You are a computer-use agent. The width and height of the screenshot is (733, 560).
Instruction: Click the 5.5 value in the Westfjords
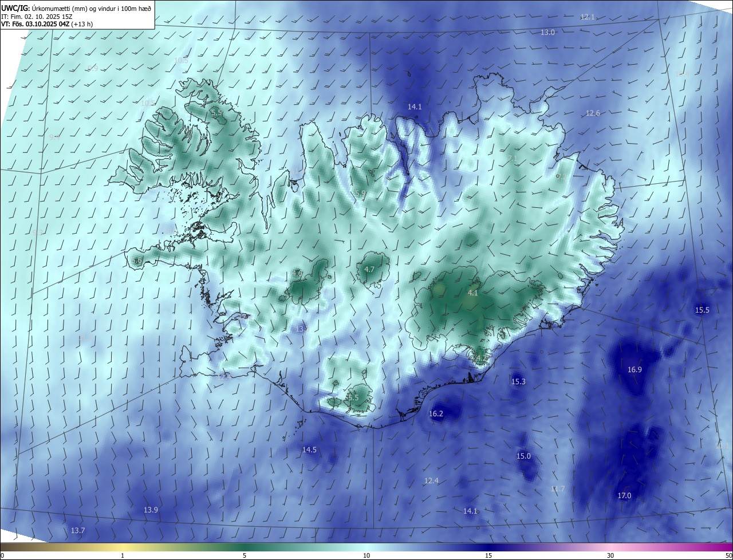point(217,113)
